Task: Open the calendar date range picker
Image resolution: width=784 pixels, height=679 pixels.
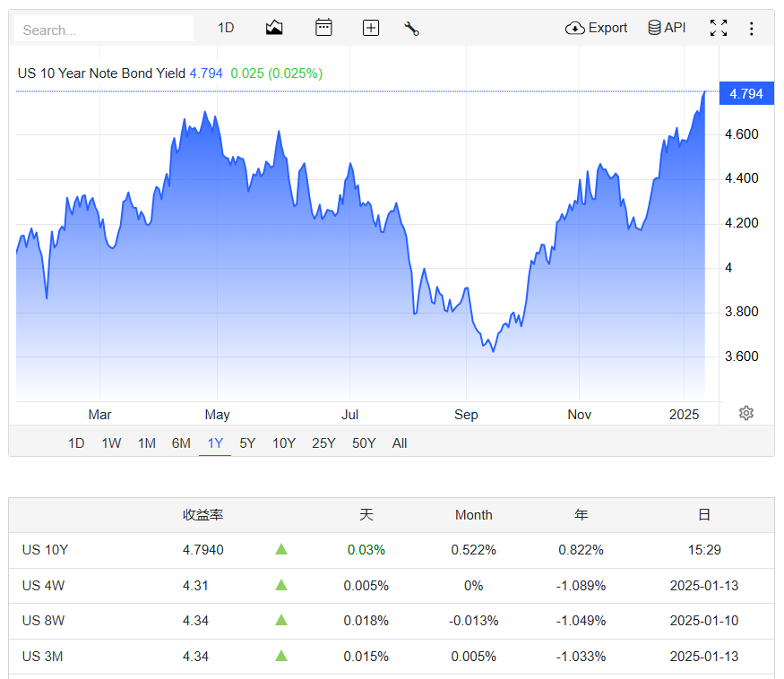Action: pos(323,28)
